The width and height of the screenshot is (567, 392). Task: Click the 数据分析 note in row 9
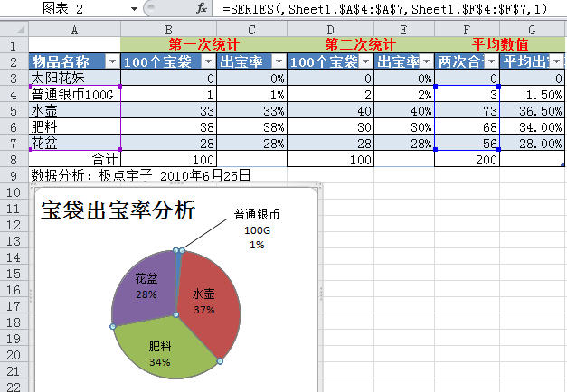click(x=141, y=175)
